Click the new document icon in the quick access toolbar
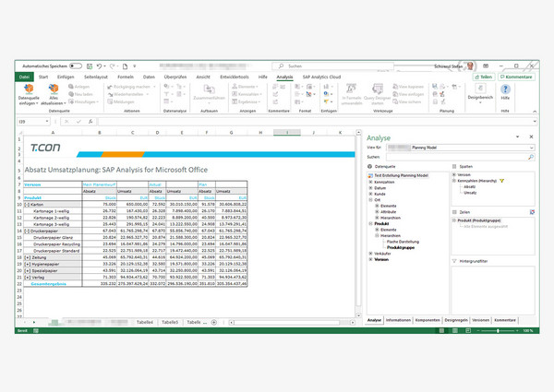 (x=125, y=66)
